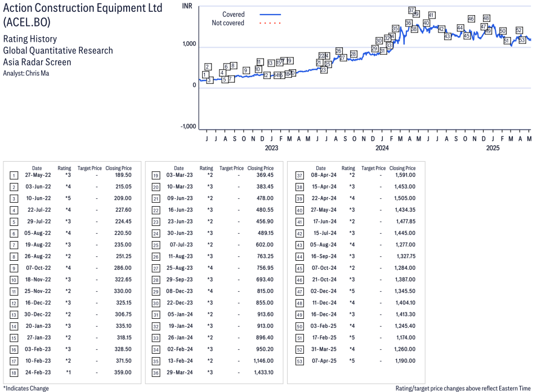The height and width of the screenshot is (392, 537).
Task: Click index box 9 in the first table
Action: click(x=14, y=269)
